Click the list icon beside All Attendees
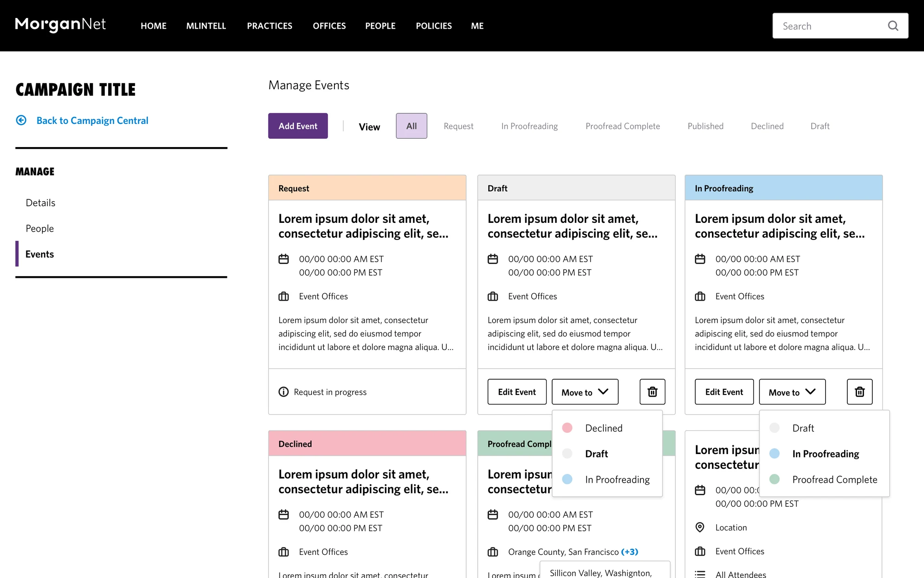The image size is (924, 578). point(700,574)
